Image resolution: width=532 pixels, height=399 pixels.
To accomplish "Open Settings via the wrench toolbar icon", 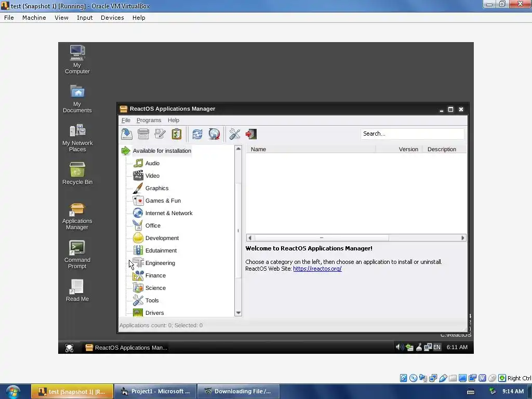I will (x=234, y=134).
